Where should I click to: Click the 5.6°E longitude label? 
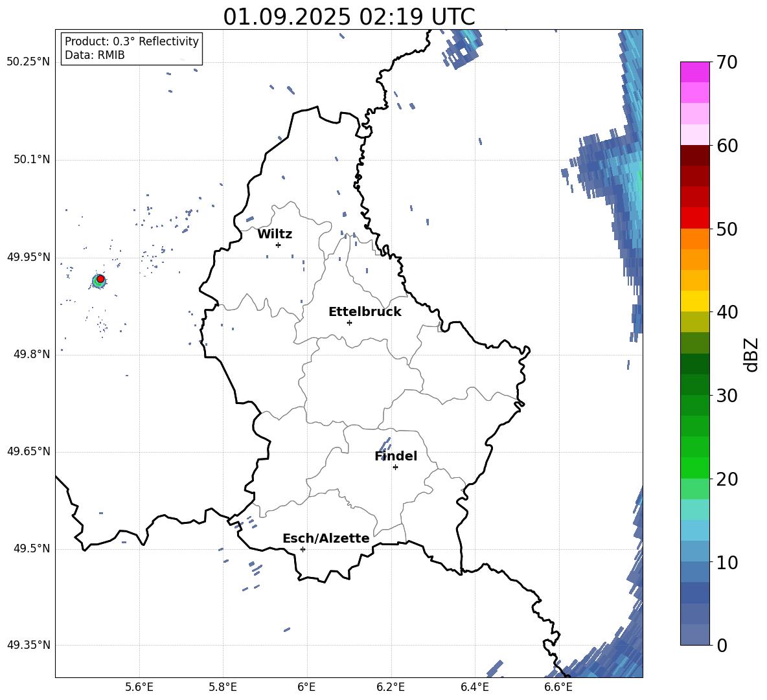pos(139,687)
